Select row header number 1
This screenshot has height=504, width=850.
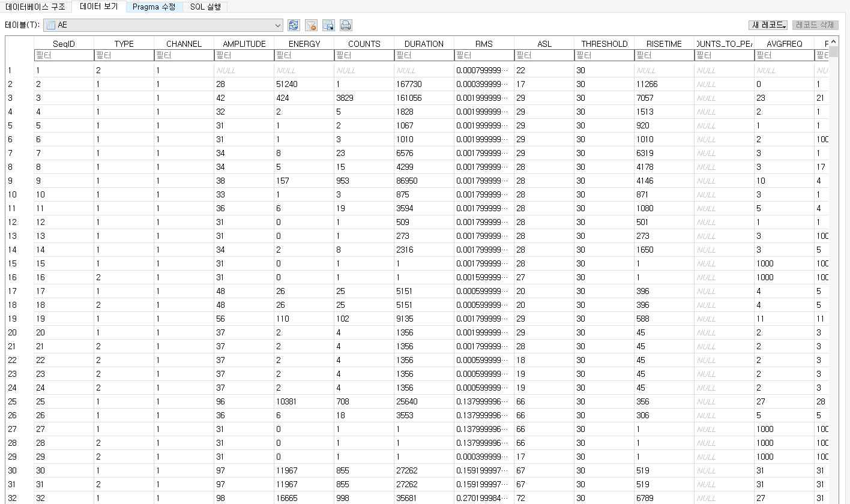pyautogui.click(x=20, y=70)
